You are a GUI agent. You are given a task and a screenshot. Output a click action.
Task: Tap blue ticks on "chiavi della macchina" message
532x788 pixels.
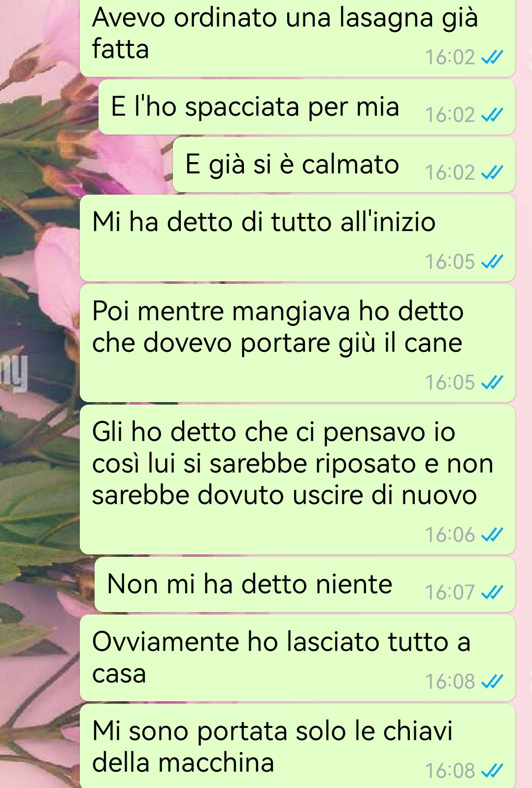pyautogui.click(x=492, y=771)
